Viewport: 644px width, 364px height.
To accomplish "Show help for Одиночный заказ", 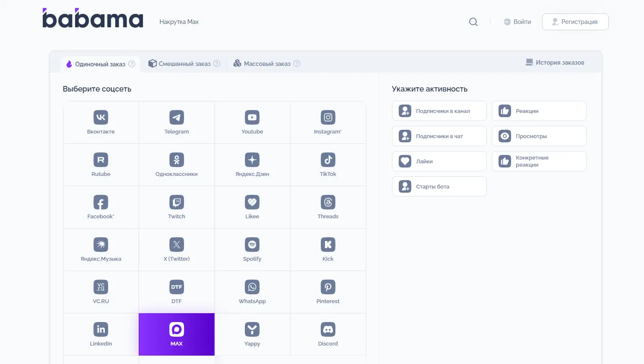I will tap(132, 64).
